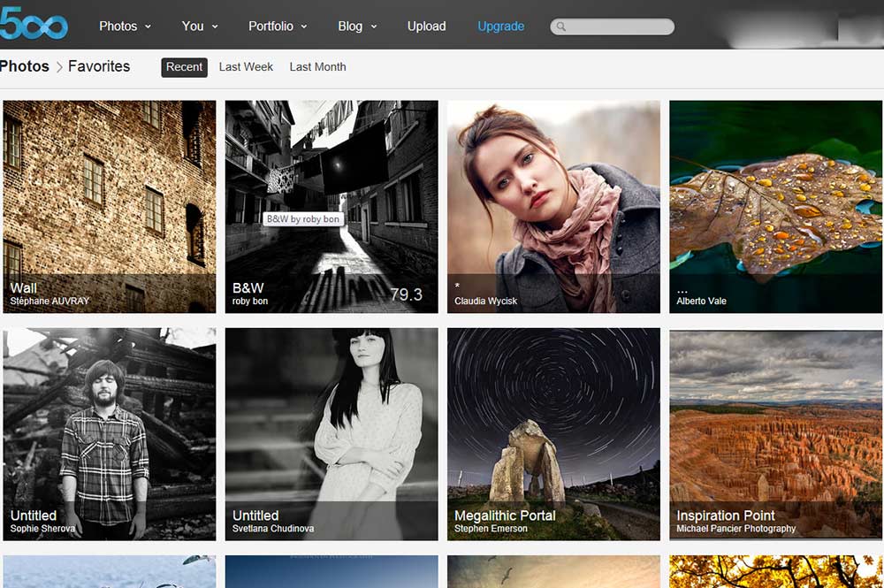This screenshot has height=588, width=884.
Task: Open Sophie Sherova's Untitled photo
Action: [x=110, y=435]
